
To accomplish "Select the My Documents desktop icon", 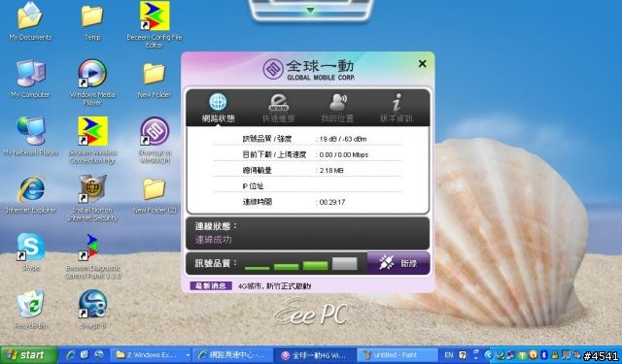I will click(30, 21).
